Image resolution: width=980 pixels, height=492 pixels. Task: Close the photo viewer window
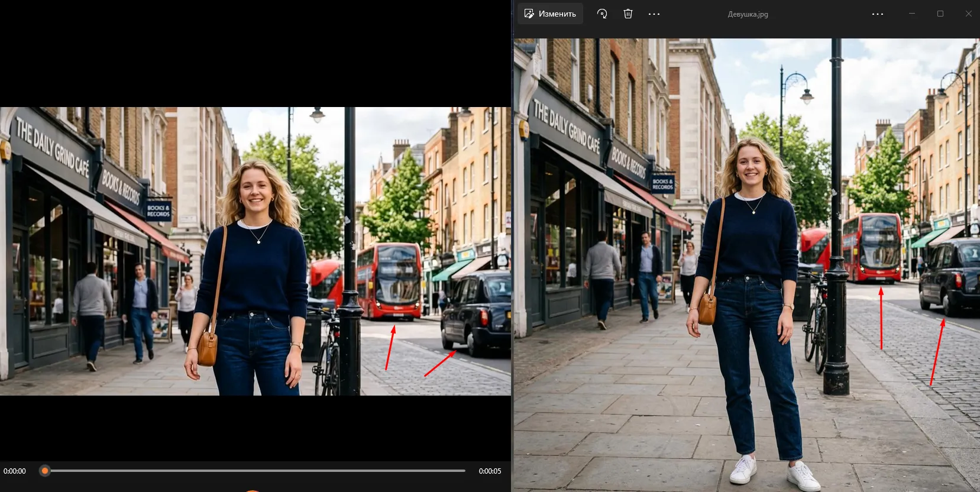[968, 14]
